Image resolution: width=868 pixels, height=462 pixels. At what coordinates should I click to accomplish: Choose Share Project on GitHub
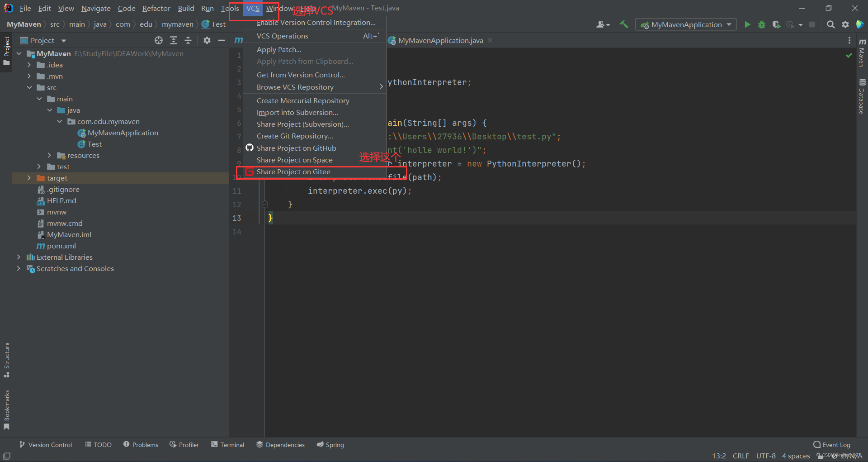(315, 148)
